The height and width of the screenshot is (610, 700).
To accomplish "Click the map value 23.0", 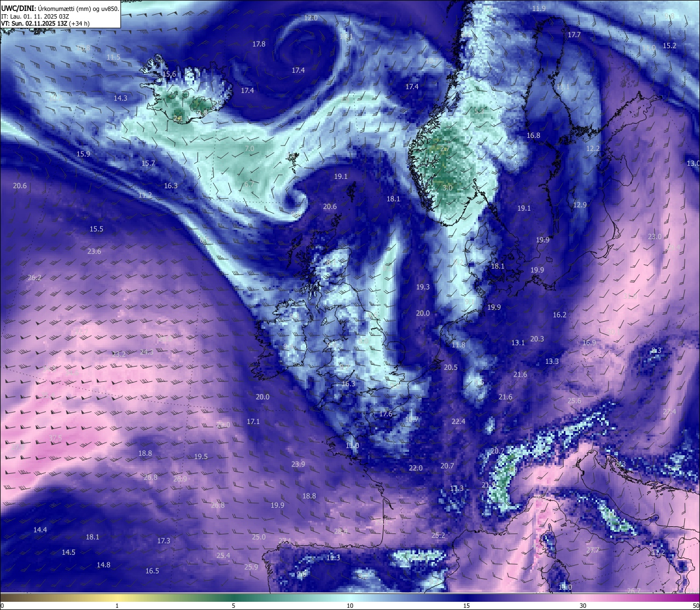I will pyautogui.click(x=655, y=237).
